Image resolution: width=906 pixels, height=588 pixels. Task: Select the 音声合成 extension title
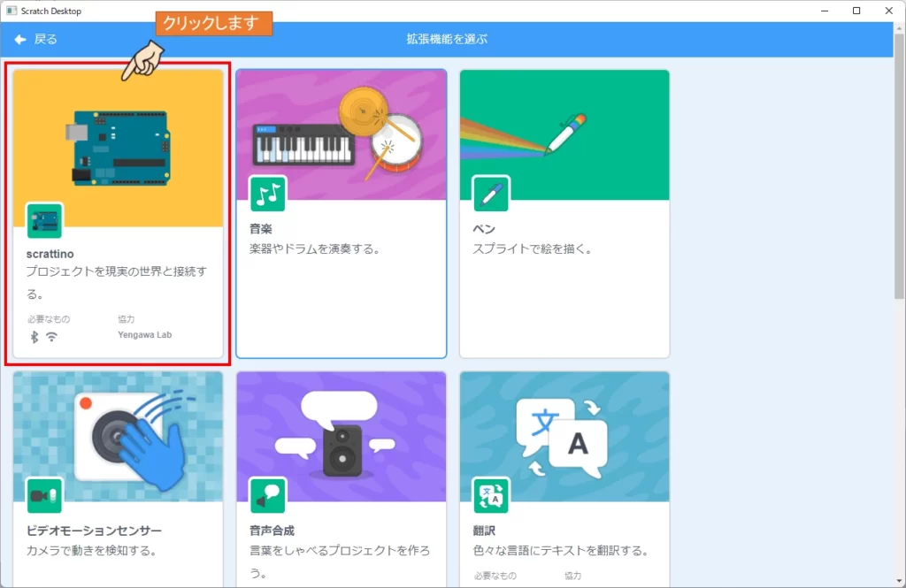click(272, 531)
